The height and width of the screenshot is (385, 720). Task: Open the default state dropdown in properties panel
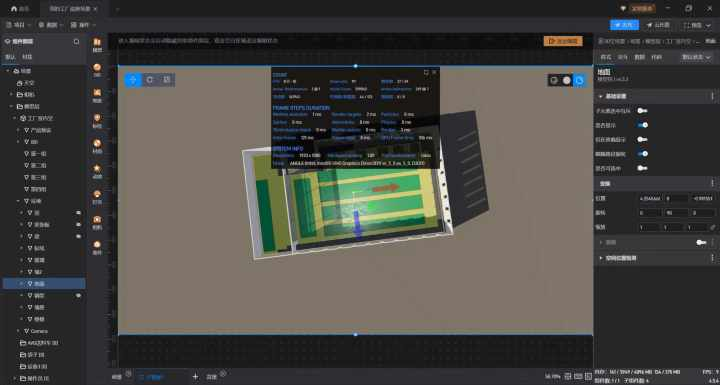696,57
